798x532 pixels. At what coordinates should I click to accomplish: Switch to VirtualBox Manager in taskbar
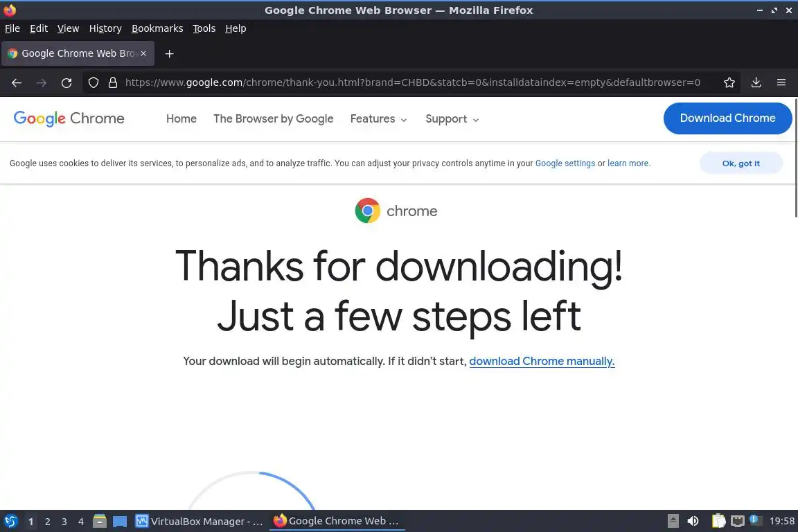point(199,522)
